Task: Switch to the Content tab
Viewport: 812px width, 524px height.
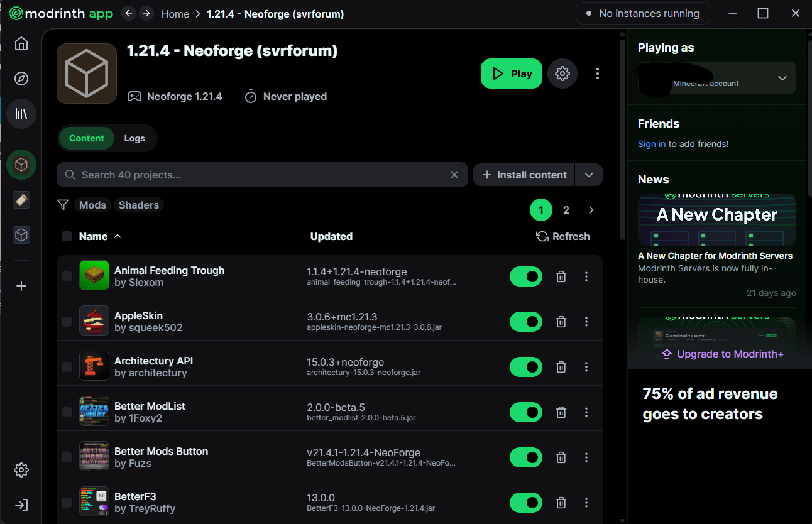Action: (x=87, y=138)
